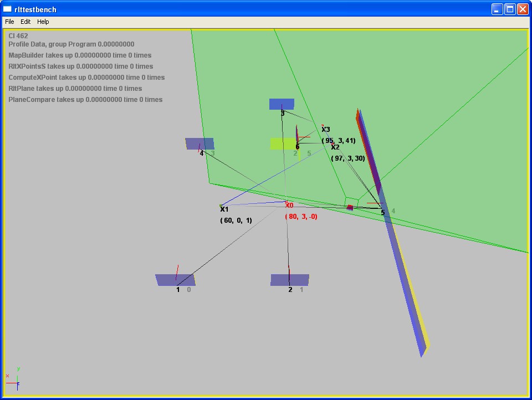Select the red X0 point label
This screenshot has width=532, height=400.
point(289,206)
